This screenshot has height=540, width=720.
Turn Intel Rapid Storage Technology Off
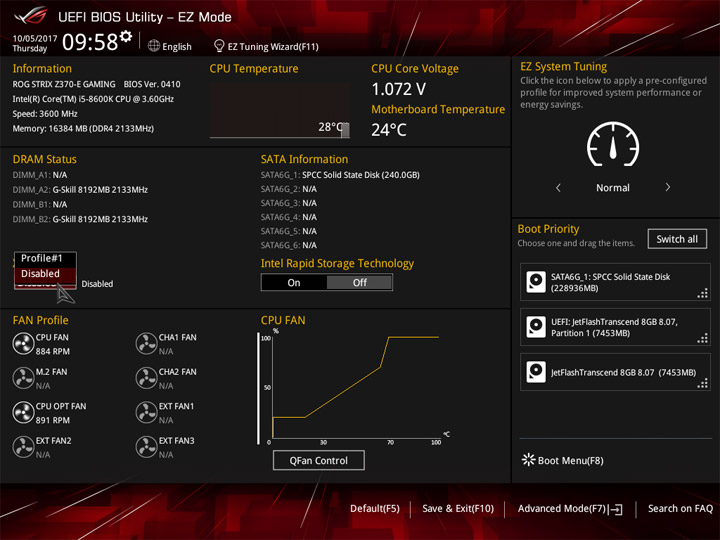click(360, 282)
